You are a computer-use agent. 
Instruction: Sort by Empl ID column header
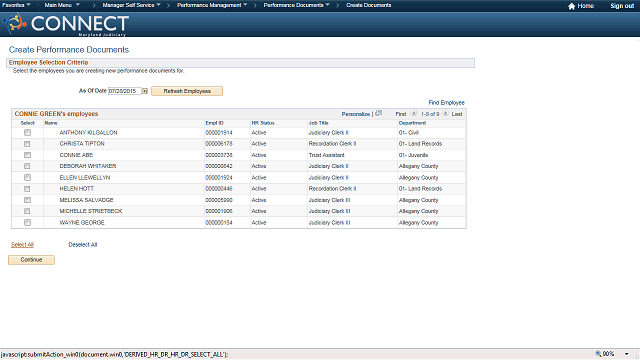214,123
